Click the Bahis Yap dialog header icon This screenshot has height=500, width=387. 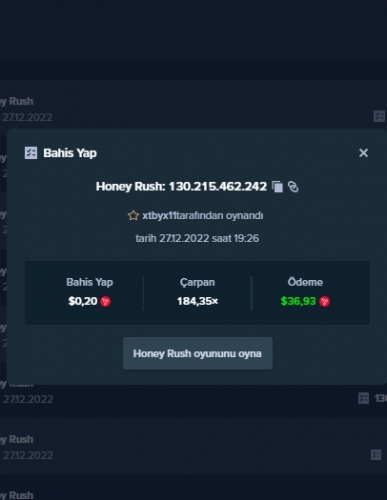point(31,153)
